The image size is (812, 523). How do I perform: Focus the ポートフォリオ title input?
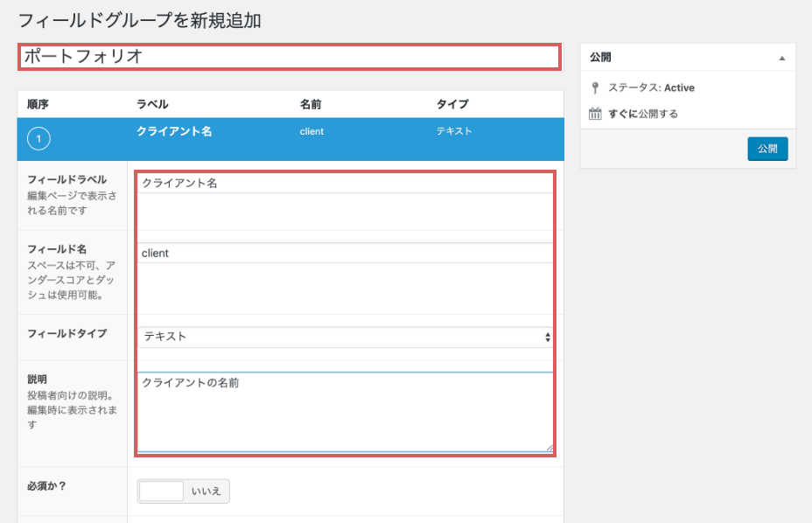click(289, 57)
